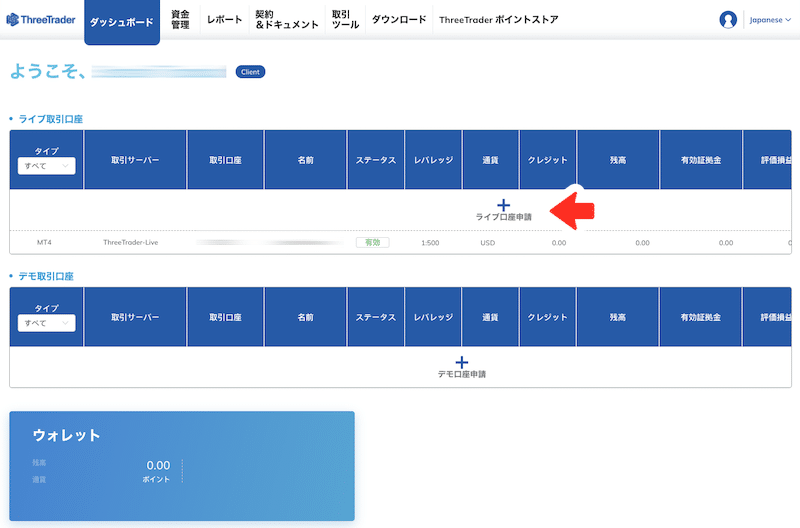Screen dimensions: 800x528
Task: Click レバレッジ header in live accounts table
Action: tap(433, 160)
